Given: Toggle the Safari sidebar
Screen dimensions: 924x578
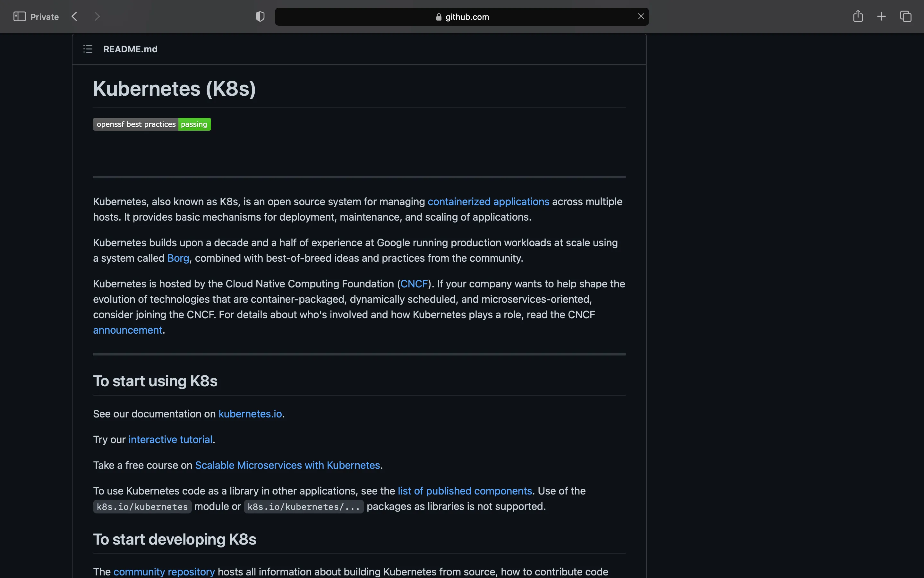Looking at the screenshot, I should click(20, 16).
